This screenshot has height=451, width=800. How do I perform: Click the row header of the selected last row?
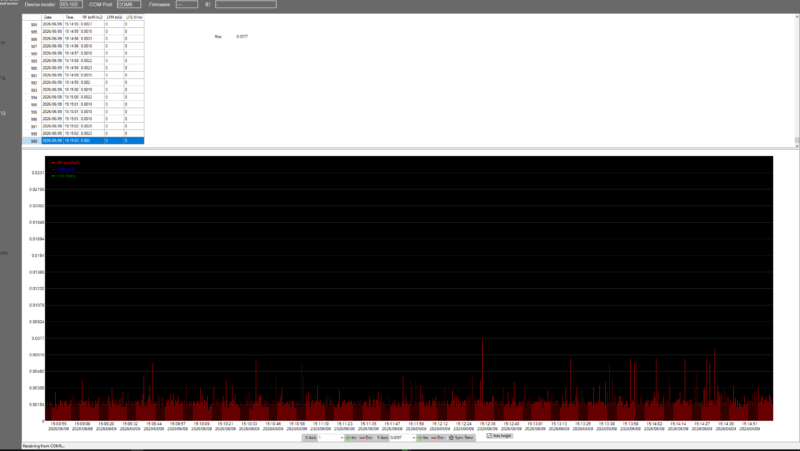(32, 141)
